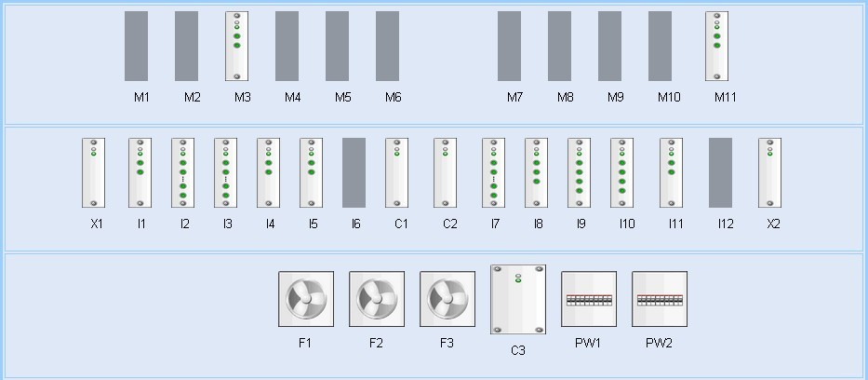Click the installed card in slot M3

point(237,47)
